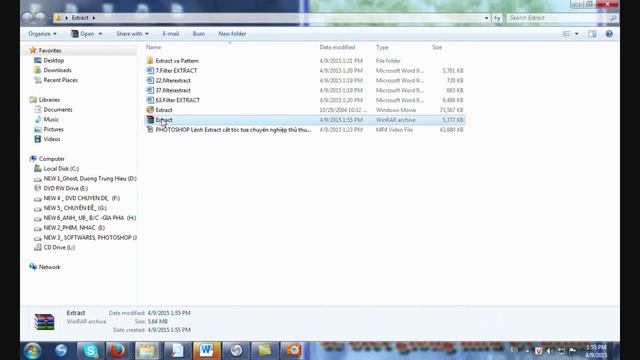Open DVD RW Drive (E:)
The width and height of the screenshot is (640, 360).
65,188
